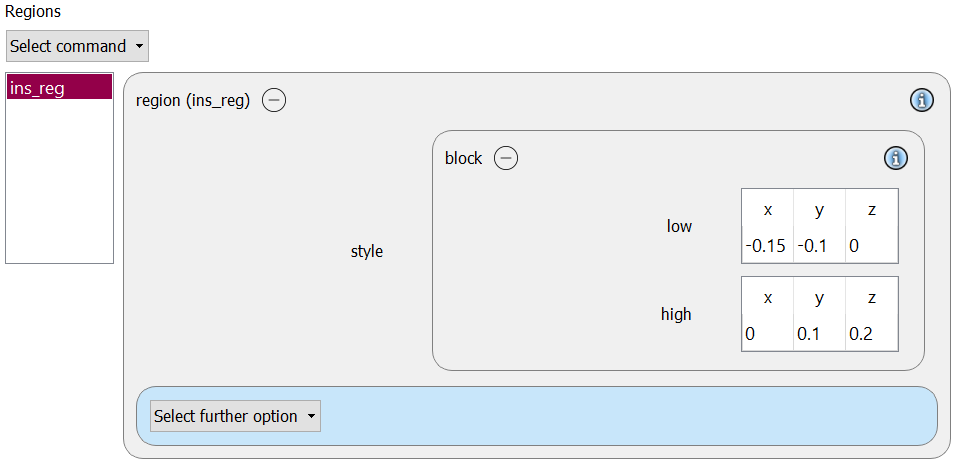
Task: Edit the high z value 0.2
Action: pos(871,334)
